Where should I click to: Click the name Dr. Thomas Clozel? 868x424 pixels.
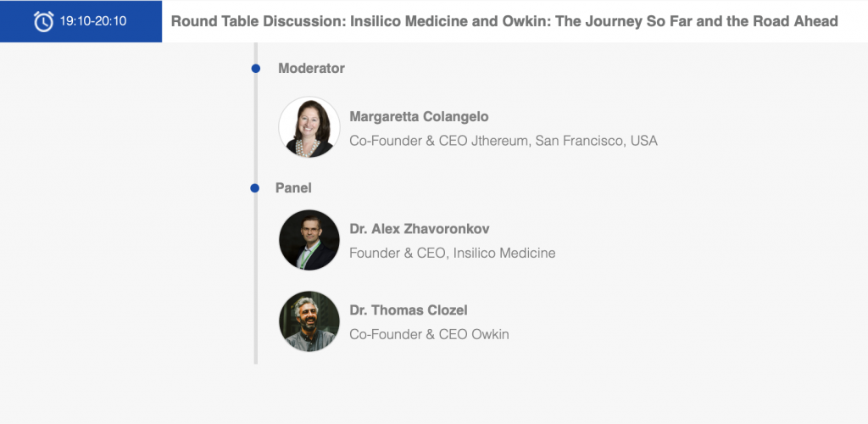click(409, 310)
